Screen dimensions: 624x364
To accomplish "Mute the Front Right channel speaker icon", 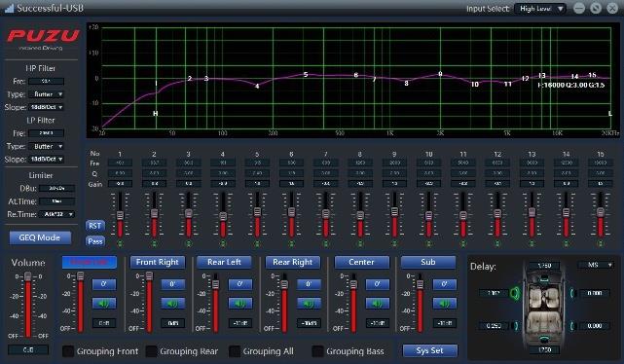I will click(x=172, y=304).
